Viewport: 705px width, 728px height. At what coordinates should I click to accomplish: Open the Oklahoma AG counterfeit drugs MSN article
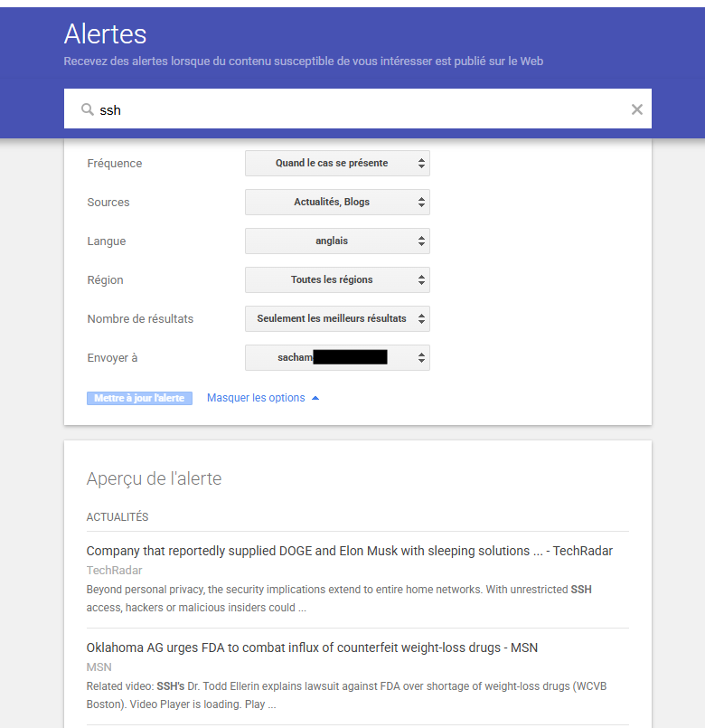click(312, 648)
